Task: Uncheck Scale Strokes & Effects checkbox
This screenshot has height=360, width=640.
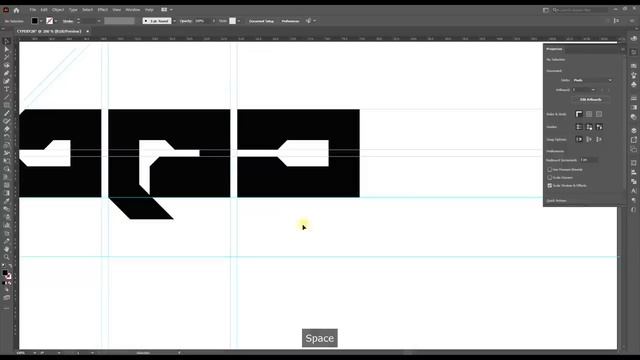Action: (x=549, y=185)
